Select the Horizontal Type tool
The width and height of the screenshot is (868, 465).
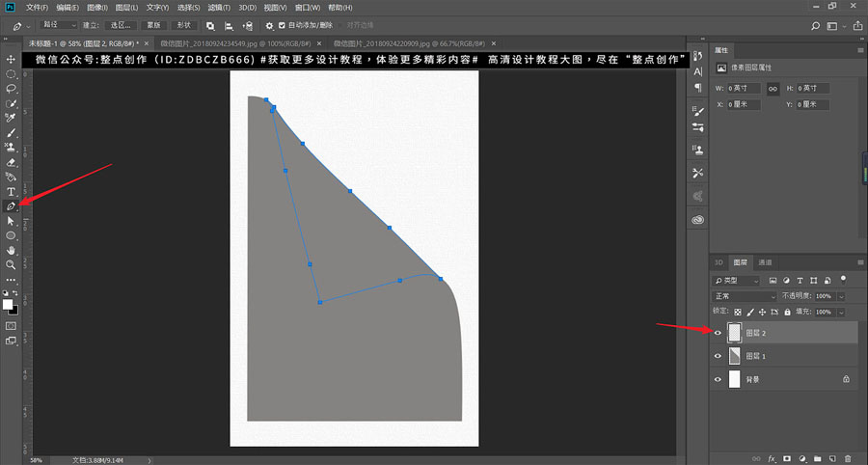click(x=12, y=192)
